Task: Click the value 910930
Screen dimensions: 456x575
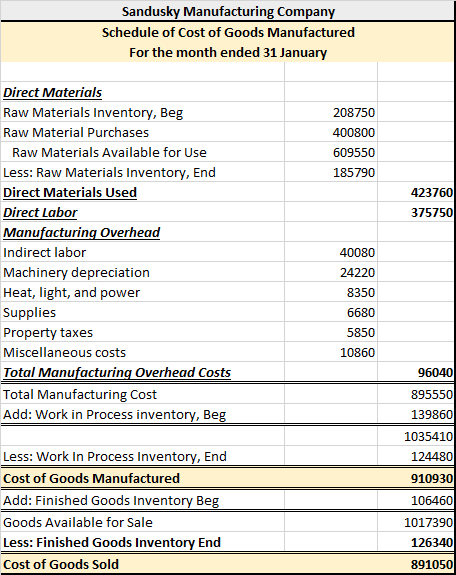Action: pos(432,478)
